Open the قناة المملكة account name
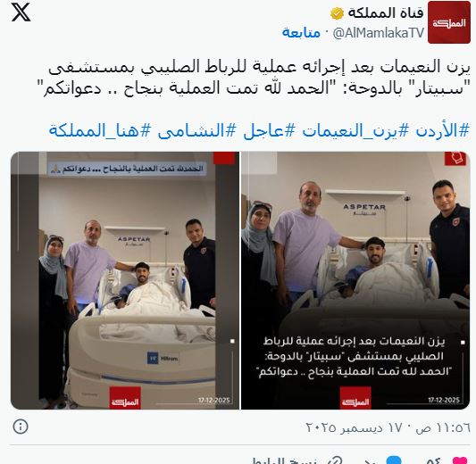This screenshot has height=464, width=476. (386, 13)
